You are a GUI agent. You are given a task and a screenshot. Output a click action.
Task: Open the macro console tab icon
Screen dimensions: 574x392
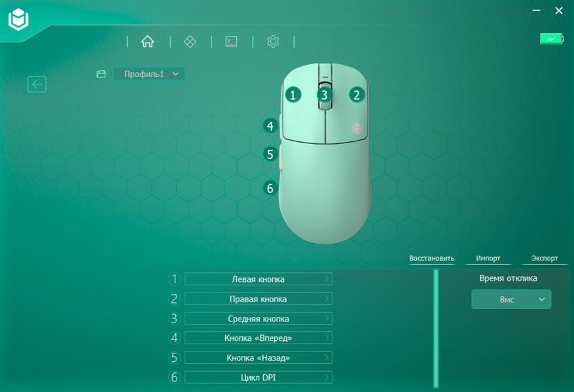point(231,41)
